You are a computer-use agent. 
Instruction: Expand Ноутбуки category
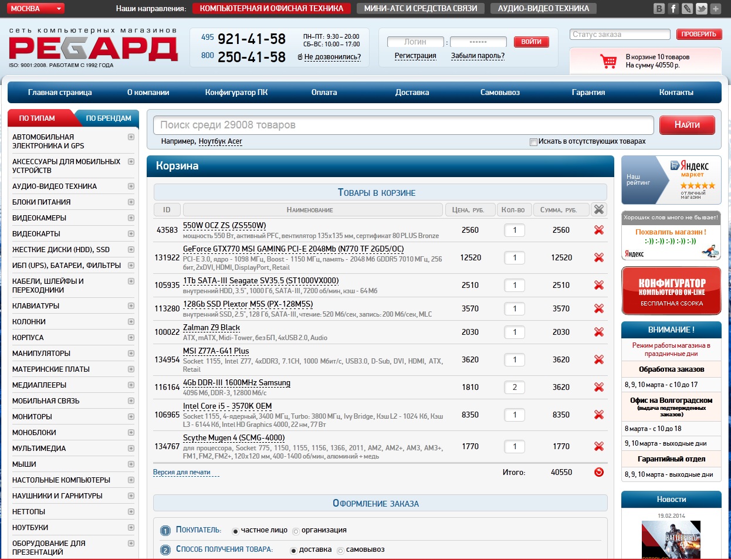coord(131,527)
